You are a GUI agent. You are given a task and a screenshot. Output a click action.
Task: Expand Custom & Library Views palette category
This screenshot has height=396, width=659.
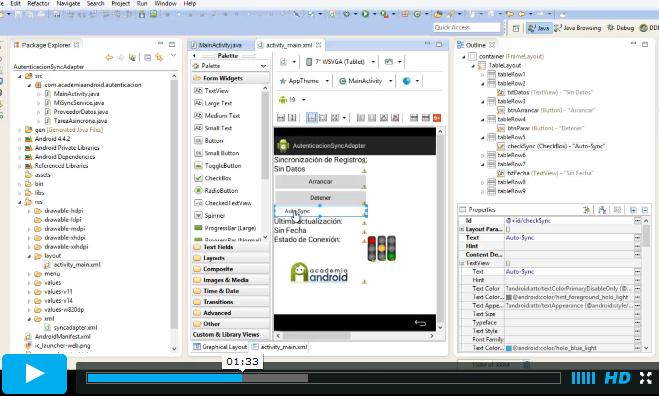[230, 335]
